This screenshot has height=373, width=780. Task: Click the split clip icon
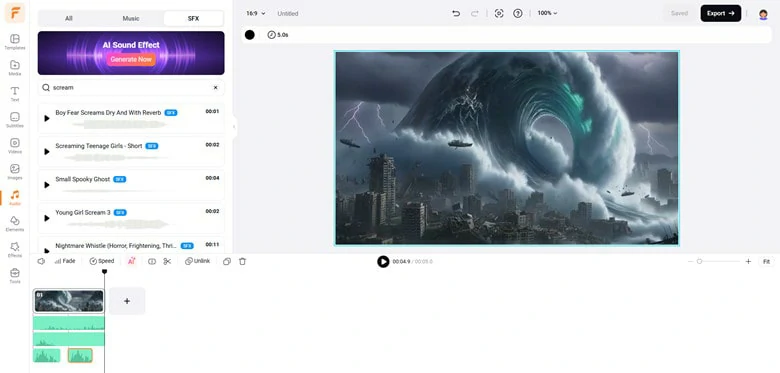152,261
